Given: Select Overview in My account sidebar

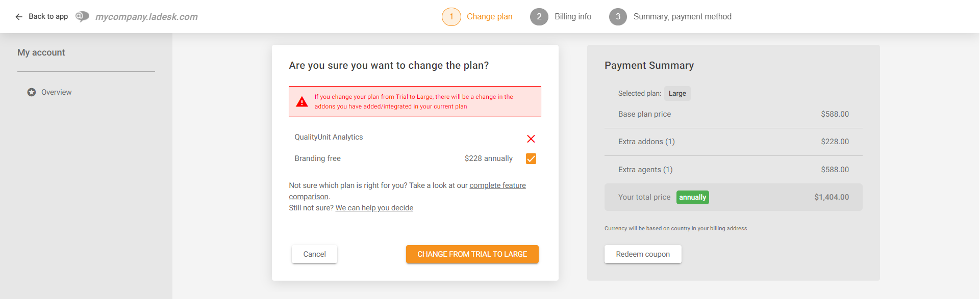Looking at the screenshot, I should click(x=56, y=92).
